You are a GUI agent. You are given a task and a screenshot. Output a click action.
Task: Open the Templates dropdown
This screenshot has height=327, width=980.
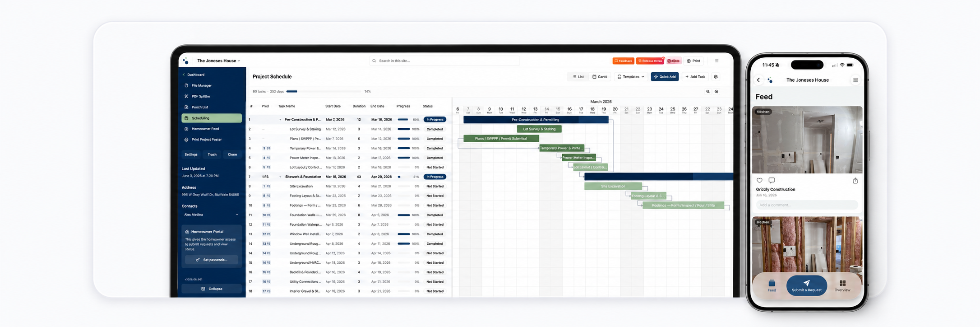coord(631,77)
